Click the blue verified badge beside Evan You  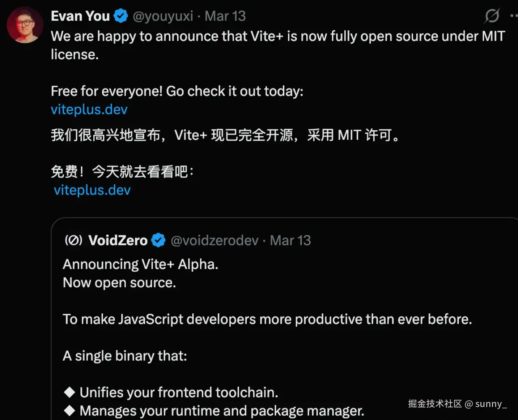121,16
